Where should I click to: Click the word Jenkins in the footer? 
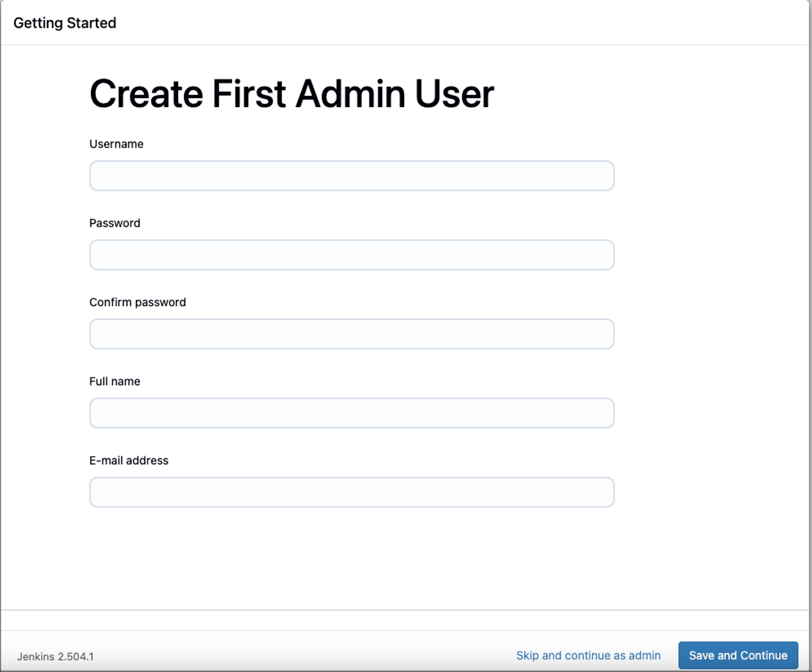[x=35, y=656]
